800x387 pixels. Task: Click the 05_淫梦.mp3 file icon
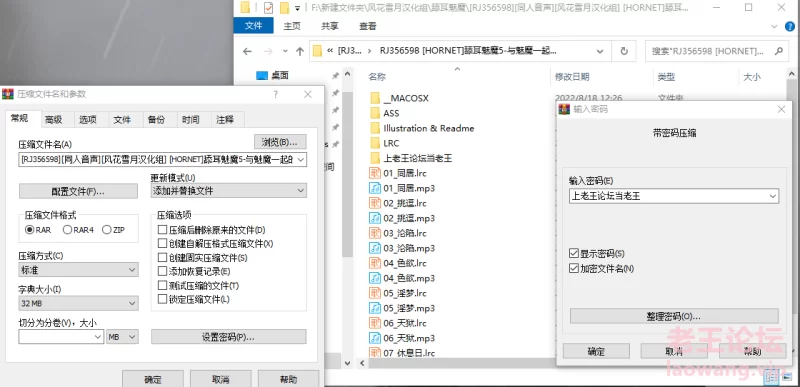pyautogui.click(x=375, y=308)
